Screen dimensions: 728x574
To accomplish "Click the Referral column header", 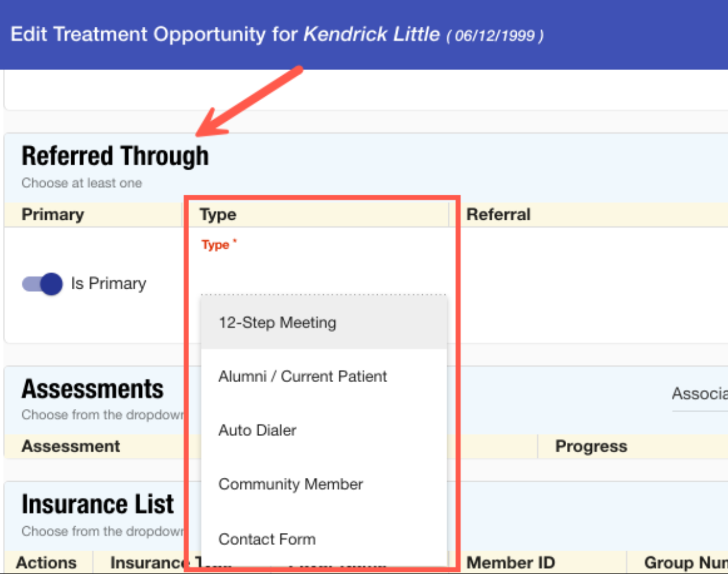I will click(498, 215).
